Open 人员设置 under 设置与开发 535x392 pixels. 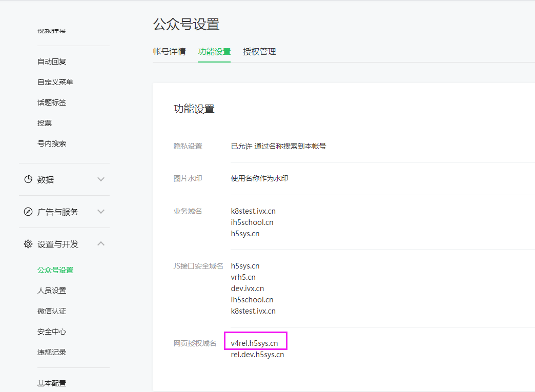coord(51,290)
